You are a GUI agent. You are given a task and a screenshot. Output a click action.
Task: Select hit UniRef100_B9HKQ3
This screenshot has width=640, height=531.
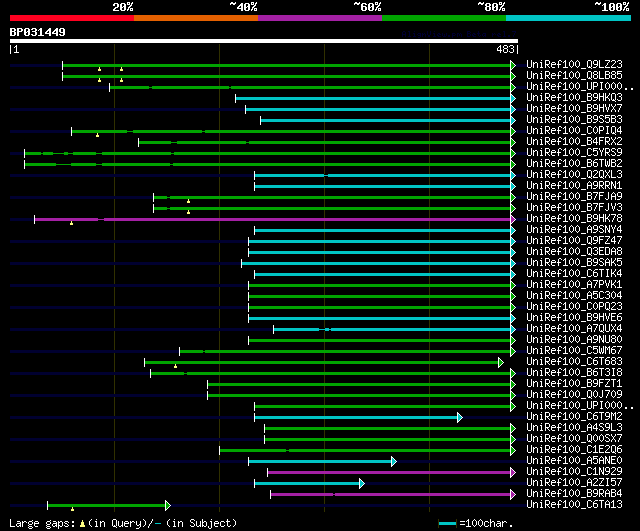[x=574, y=98]
